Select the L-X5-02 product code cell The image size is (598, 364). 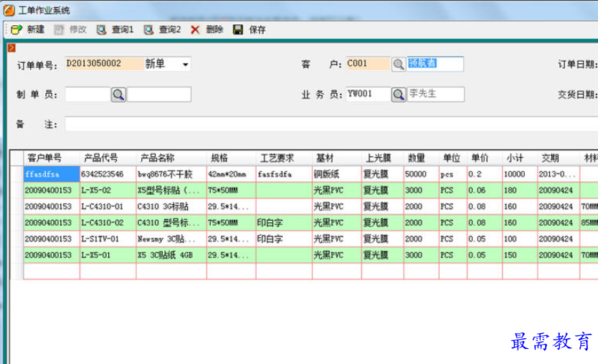tap(108, 190)
